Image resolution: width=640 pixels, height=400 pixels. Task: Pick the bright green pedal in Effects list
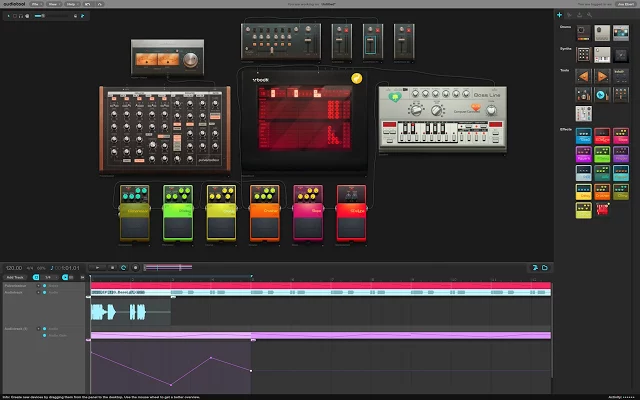coord(602,155)
